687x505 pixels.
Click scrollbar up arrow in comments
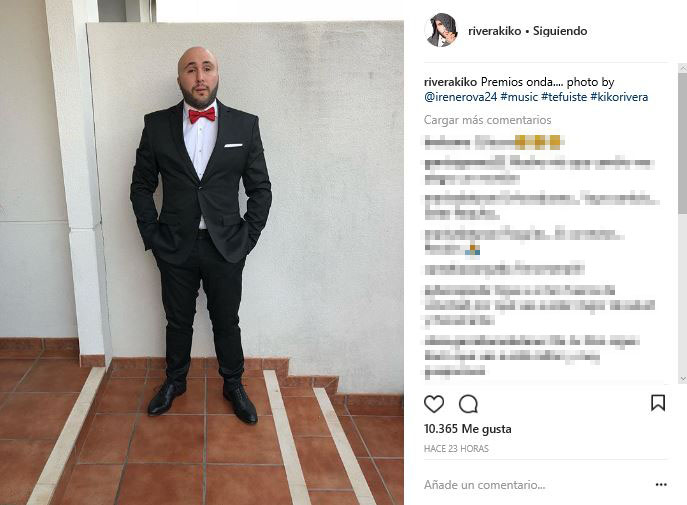(683, 68)
